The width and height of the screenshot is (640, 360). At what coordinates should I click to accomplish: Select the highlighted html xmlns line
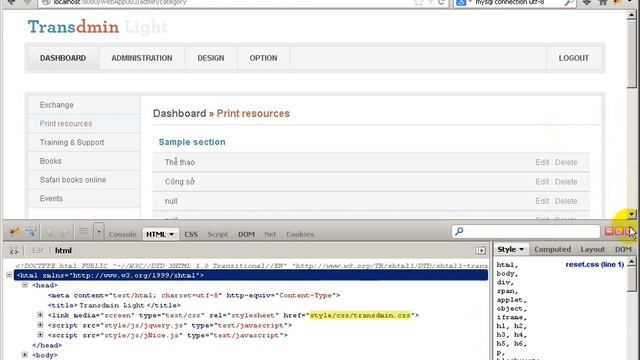pyautogui.click(x=251, y=276)
